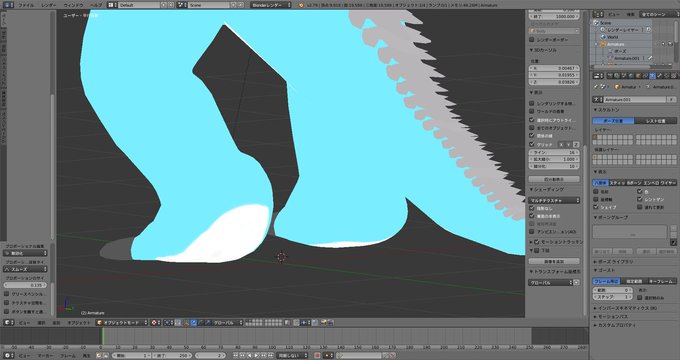Disable the レントゲン X-ray checkbox

pyautogui.click(x=640, y=199)
